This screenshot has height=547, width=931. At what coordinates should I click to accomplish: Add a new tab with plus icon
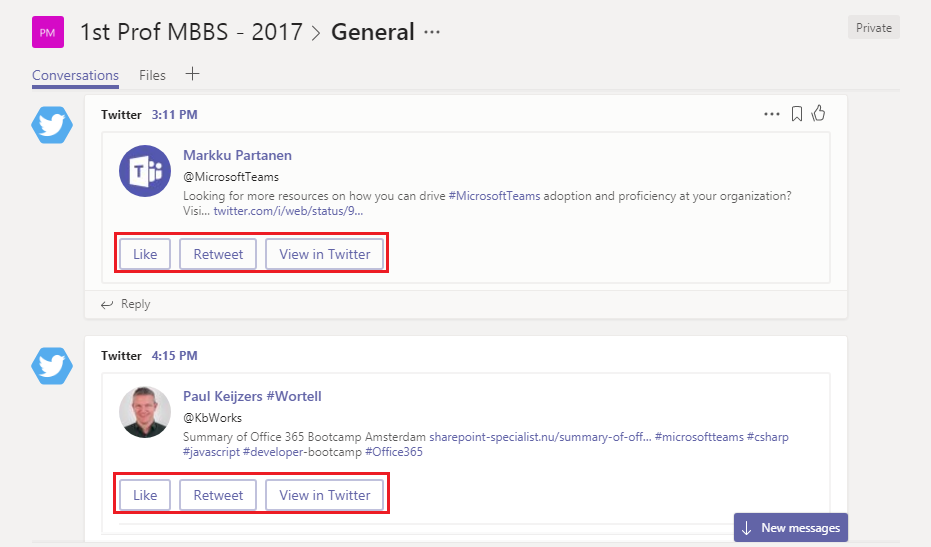[193, 74]
